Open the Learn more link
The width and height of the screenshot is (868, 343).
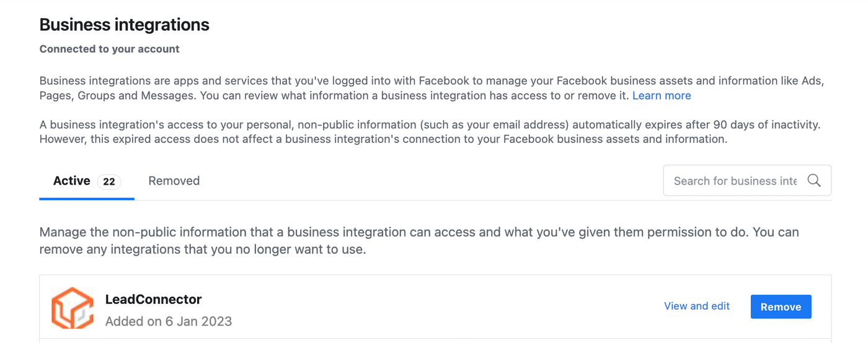[x=662, y=95]
